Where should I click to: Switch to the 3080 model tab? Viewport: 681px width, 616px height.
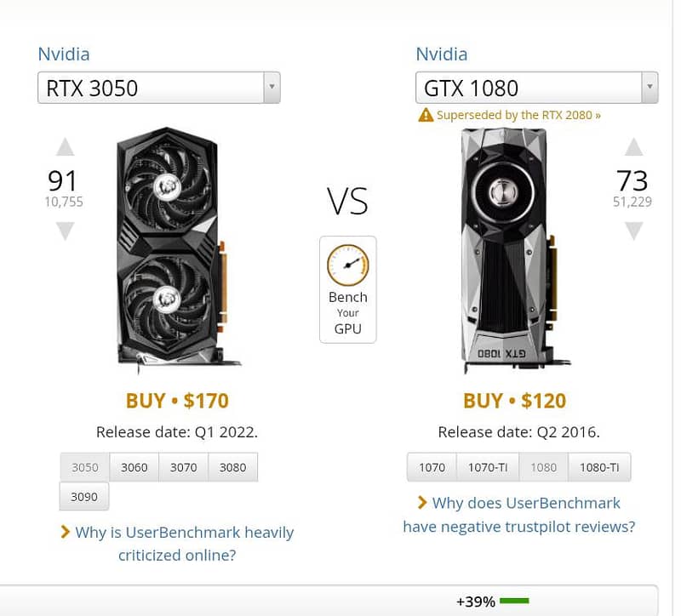point(232,467)
